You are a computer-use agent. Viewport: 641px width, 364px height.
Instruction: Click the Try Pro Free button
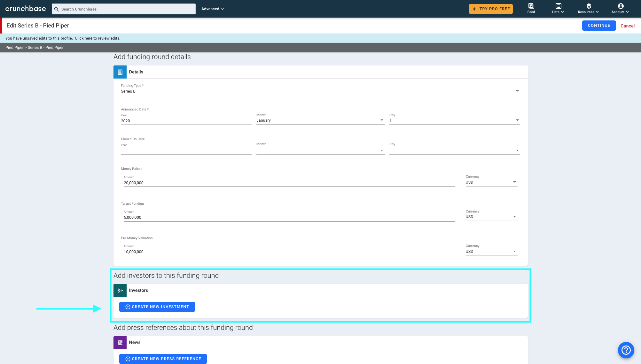click(x=491, y=9)
